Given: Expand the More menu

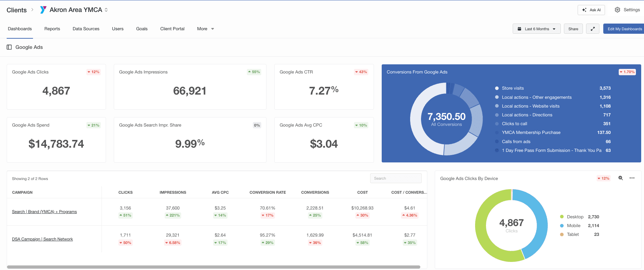Looking at the screenshot, I should (205, 29).
